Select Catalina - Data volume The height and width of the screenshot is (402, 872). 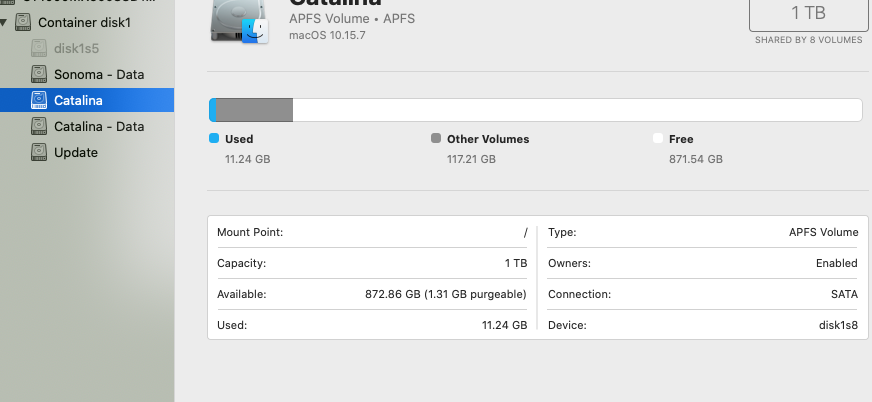click(x=87, y=126)
